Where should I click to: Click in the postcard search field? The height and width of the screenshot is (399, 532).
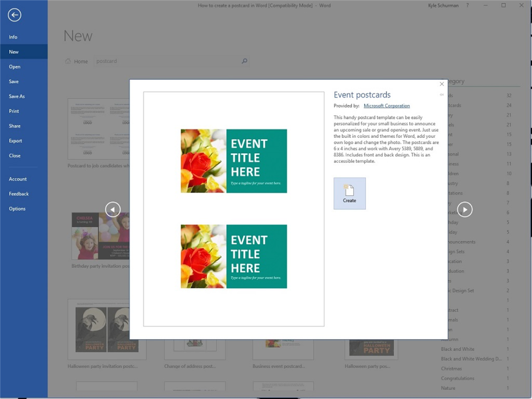coord(164,61)
